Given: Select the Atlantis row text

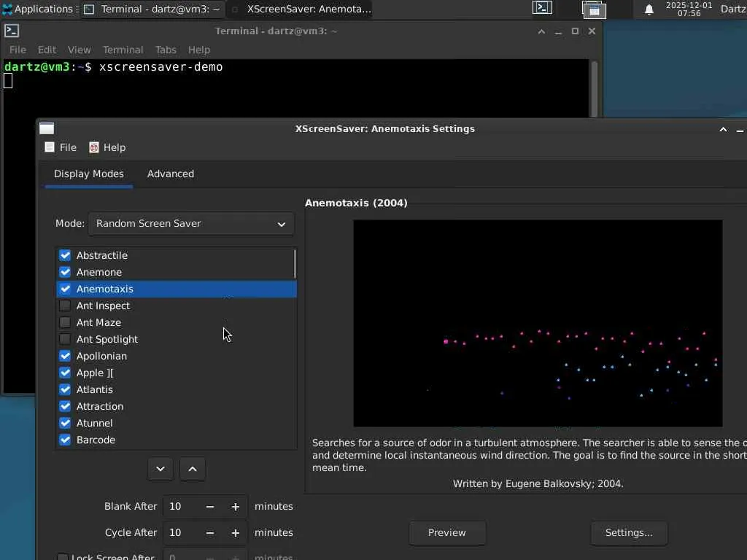Looking at the screenshot, I should 95,389.
